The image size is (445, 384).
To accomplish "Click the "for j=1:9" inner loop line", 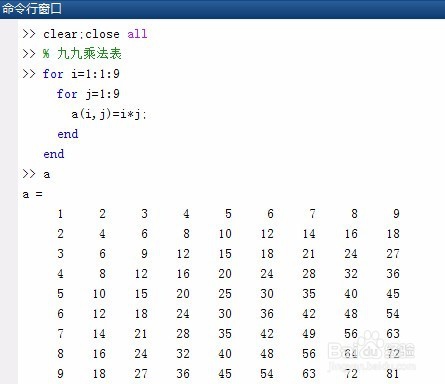I will point(88,94).
